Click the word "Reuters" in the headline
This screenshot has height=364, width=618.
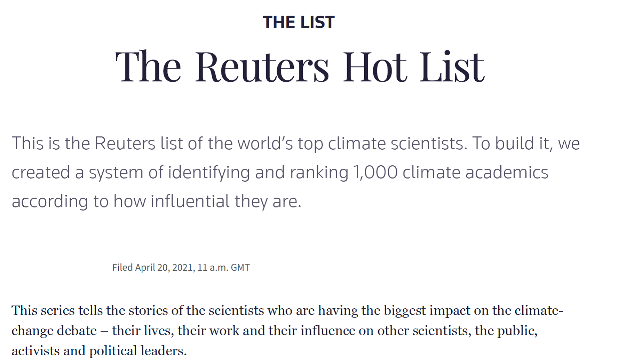click(x=262, y=67)
